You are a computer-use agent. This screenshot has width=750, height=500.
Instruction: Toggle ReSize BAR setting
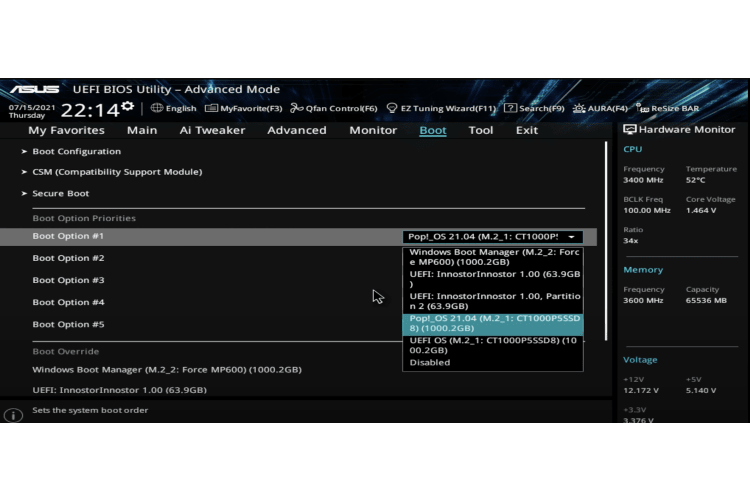point(675,108)
